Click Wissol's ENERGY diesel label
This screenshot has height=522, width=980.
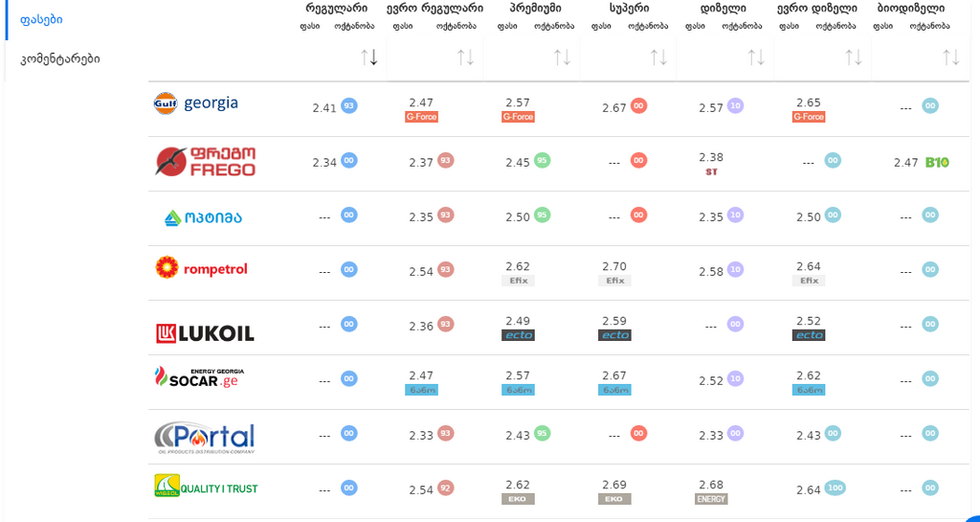click(711, 499)
